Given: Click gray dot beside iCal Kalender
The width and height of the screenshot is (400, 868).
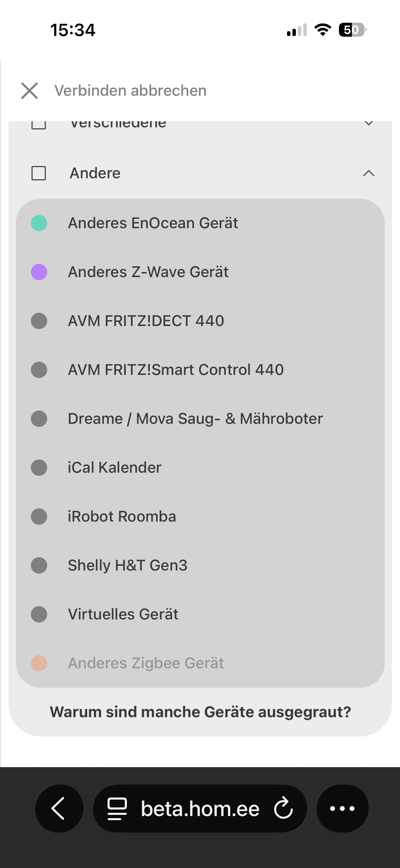Looking at the screenshot, I should coord(39,468).
